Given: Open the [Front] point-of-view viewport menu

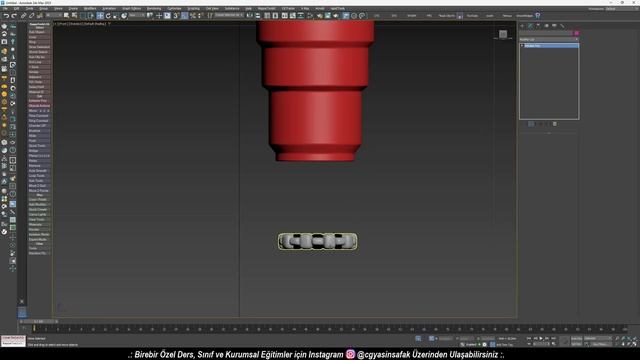Looking at the screenshot, I should point(62,24).
